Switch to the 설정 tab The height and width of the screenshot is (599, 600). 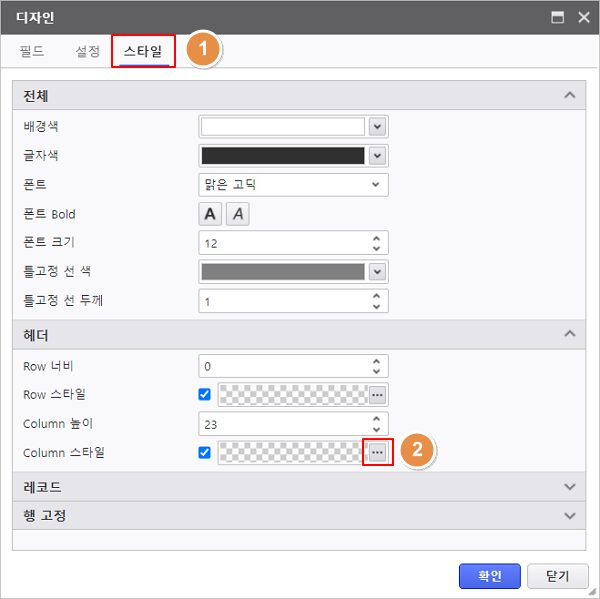click(x=88, y=51)
